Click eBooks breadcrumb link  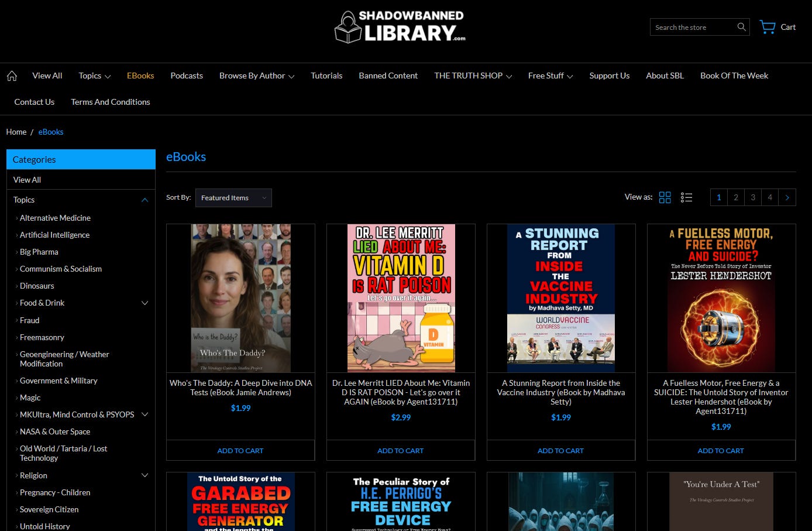[51, 132]
